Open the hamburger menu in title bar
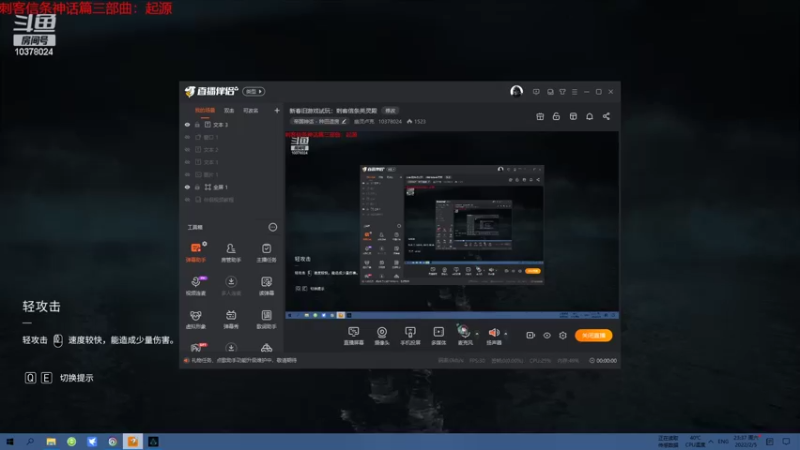This screenshot has height=450, width=800. click(x=574, y=92)
